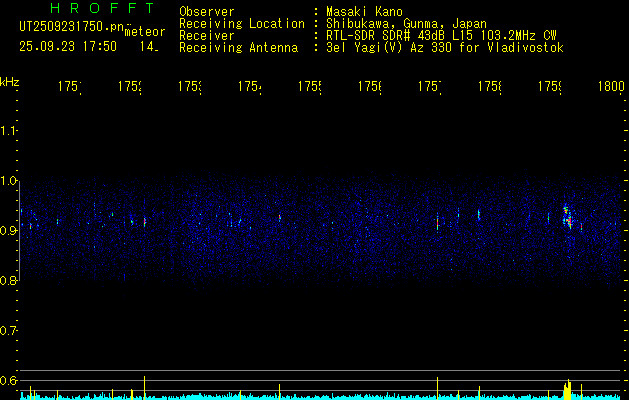Select location text Shibukawa, Gunma, Japan
629x400 pixels.
406,24
